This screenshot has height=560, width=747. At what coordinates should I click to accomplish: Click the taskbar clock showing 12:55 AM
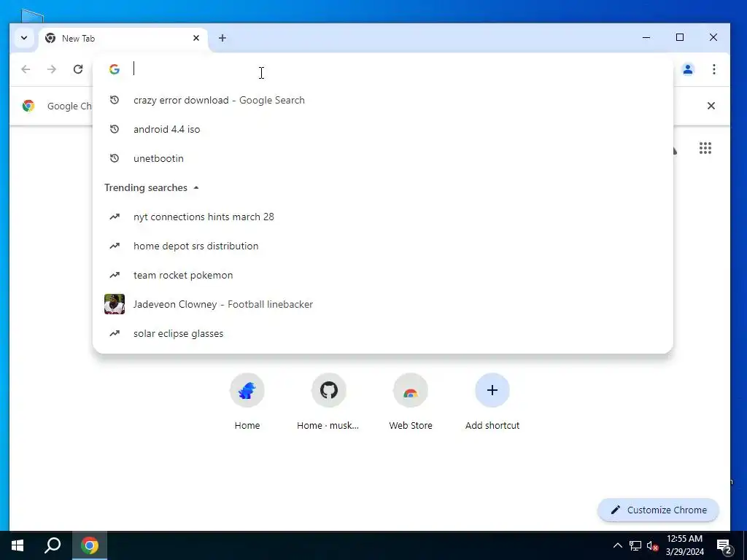pos(684,545)
